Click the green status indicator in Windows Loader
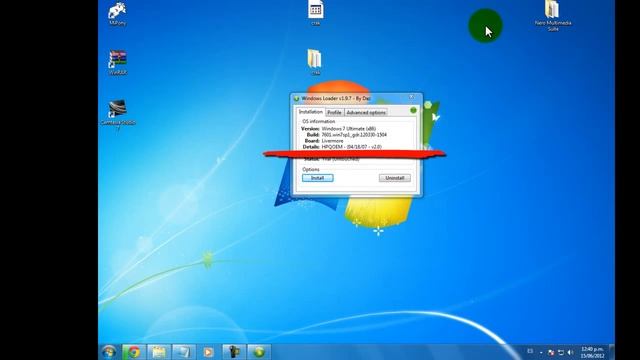The width and height of the screenshot is (640, 360). pyautogui.click(x=413, y=110)
